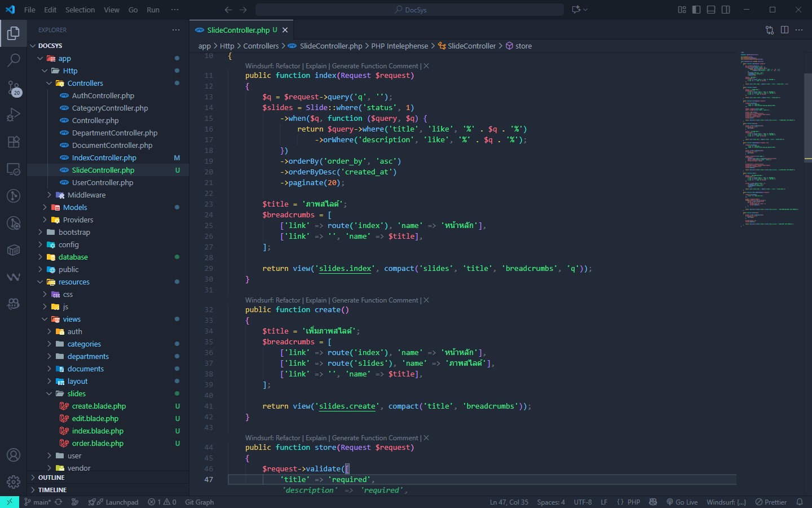Toggle secondary side bar layout button

[726, 10]
